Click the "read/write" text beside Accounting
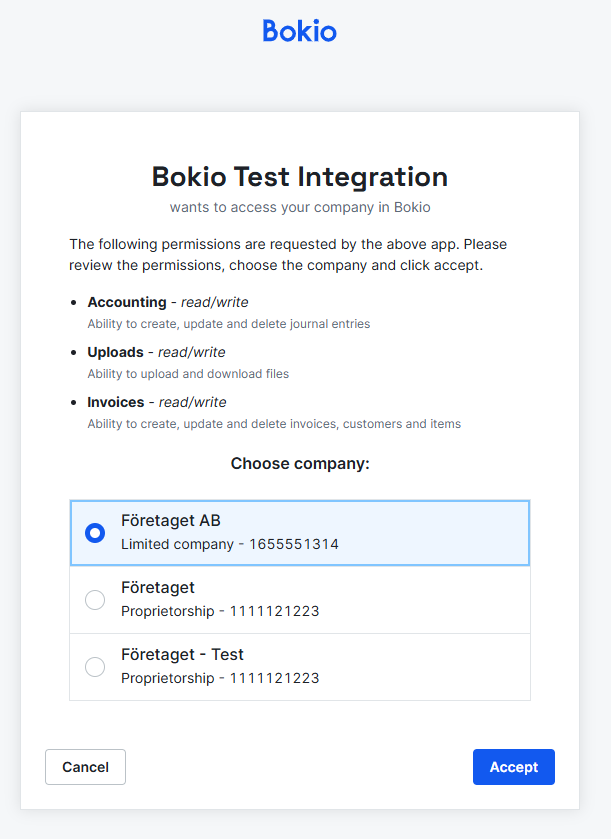Screen dimensions: 611x839 click(214, 302)
